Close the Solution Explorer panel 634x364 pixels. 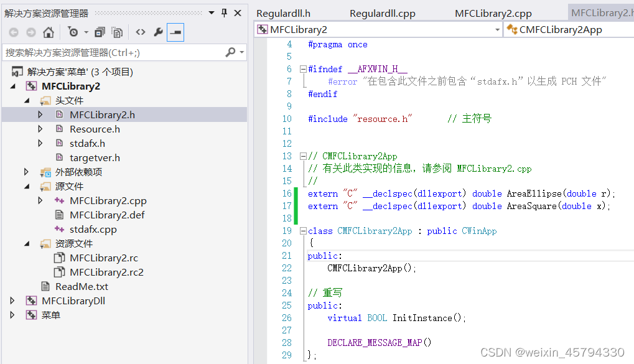click(x=238, y=13)
